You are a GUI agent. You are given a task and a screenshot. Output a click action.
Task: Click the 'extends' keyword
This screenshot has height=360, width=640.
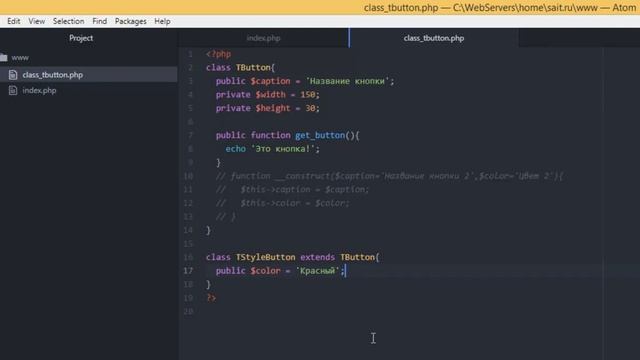[x=318, y=257]
